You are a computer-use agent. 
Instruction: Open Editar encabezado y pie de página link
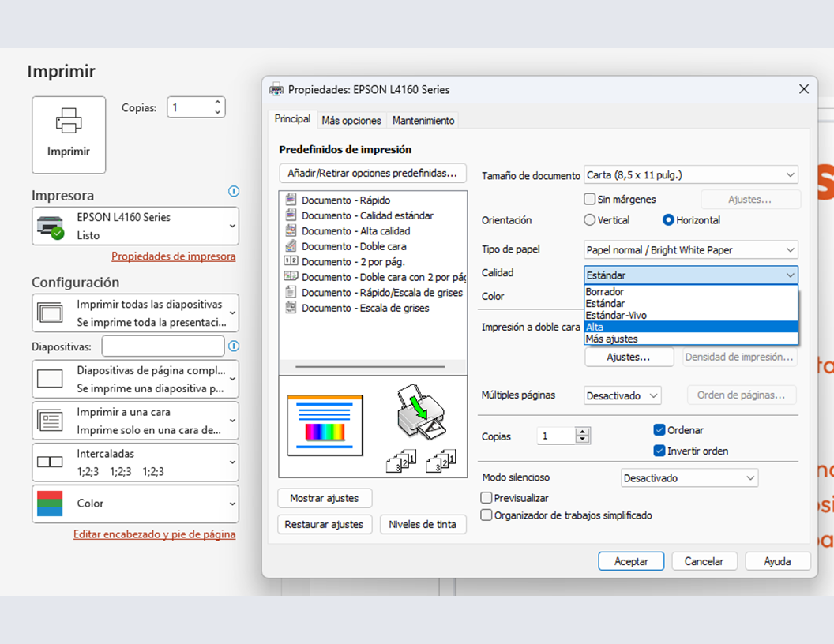(x=154, y=534)
